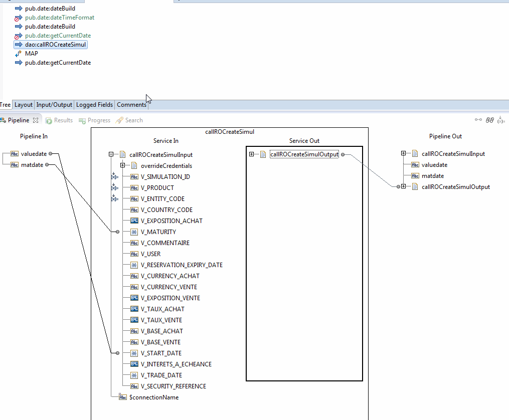
Task: Select valuedate in Pipeline In
Action: 34,154
